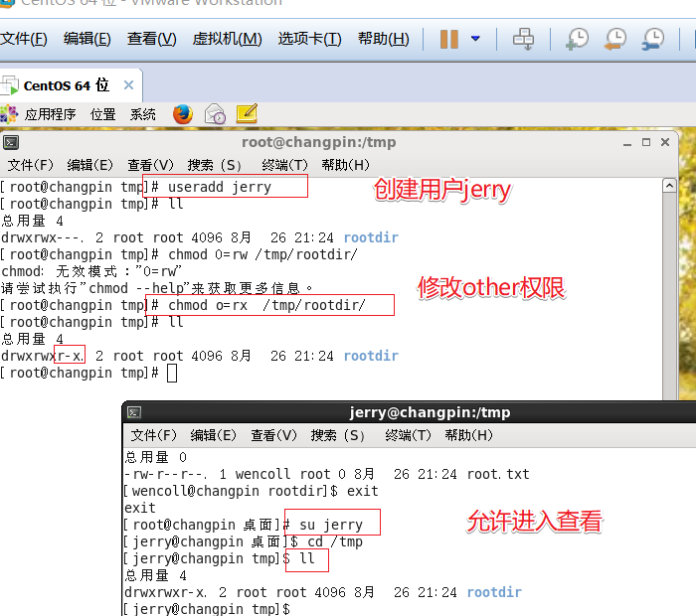Open 文件(F) in root terminal

(30, 165)
